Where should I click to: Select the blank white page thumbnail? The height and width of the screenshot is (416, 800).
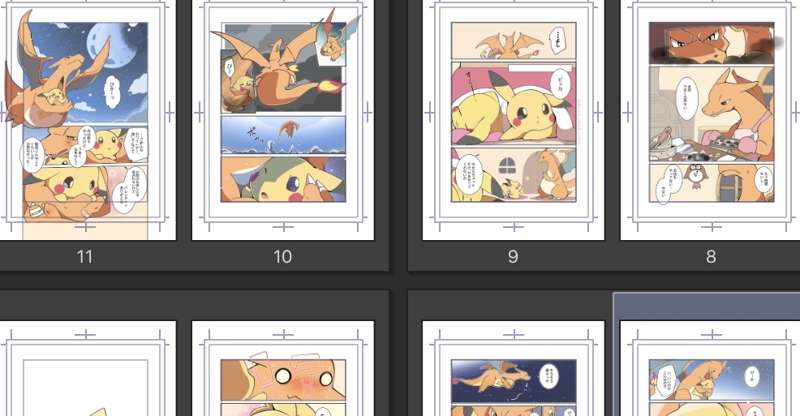point(87,369)
